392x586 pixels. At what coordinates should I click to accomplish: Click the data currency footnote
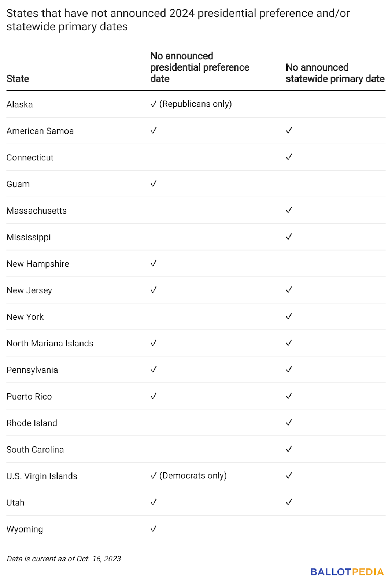tap(64, 559)
